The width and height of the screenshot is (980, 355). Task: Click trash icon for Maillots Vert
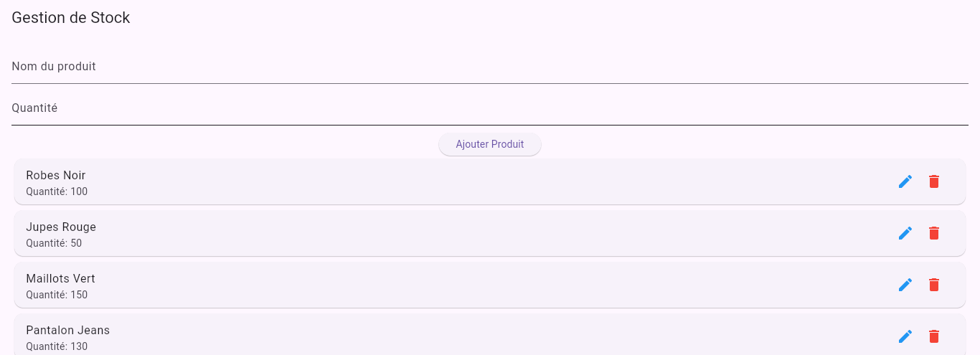(x=934, y=285)
